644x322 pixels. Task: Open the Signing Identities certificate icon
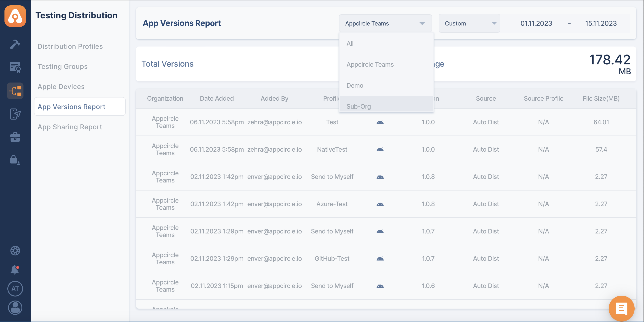(x=15, y=68)
